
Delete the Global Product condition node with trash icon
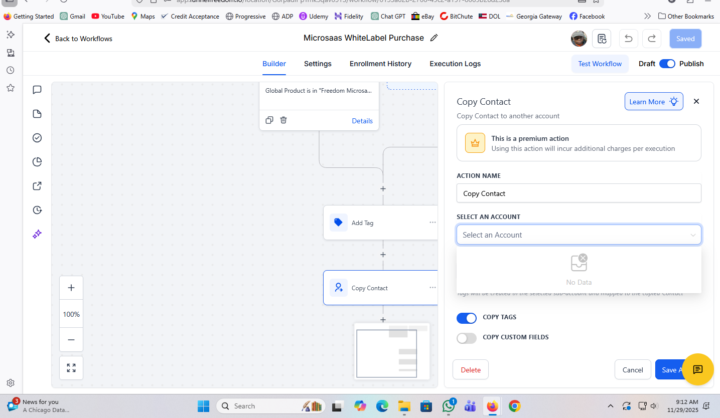tap(283, 120)
